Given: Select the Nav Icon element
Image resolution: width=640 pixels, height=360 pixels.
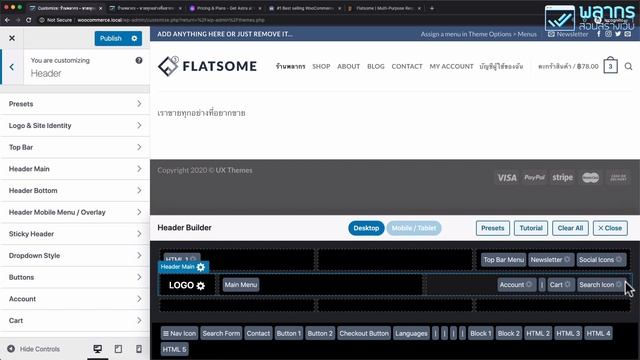Looking at the screenshot, I should [x=179, y=333].
